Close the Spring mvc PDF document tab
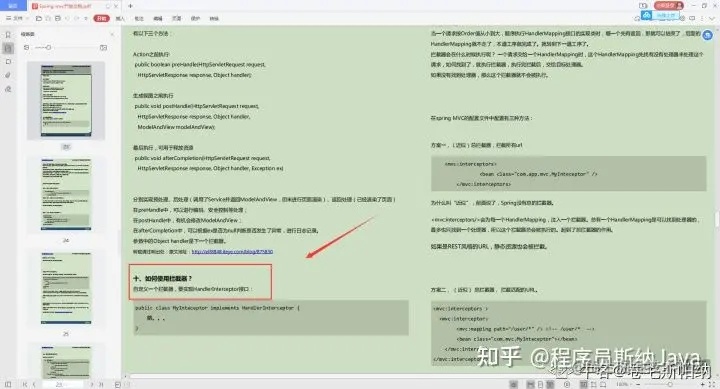720x389 pixels. pos(116,6)
